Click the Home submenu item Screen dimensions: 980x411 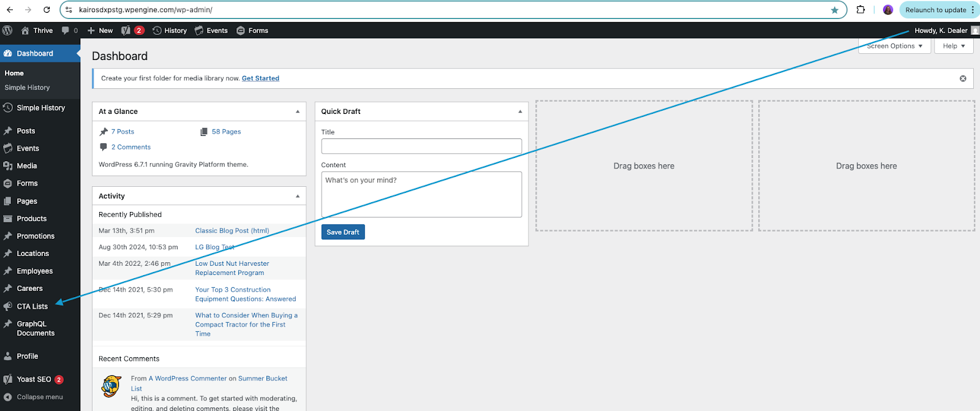(x=14, y=73)
